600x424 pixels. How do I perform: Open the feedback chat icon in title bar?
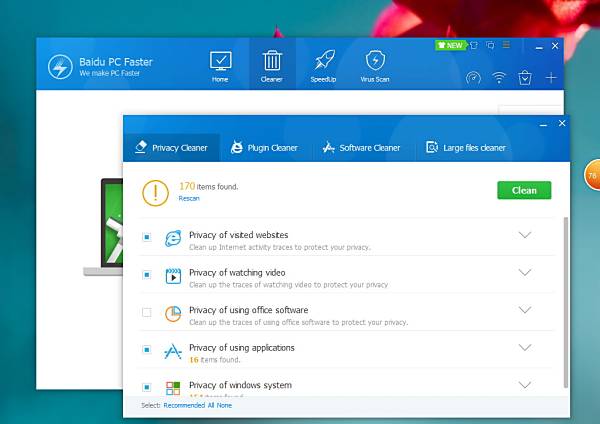(x=490, y=45)
